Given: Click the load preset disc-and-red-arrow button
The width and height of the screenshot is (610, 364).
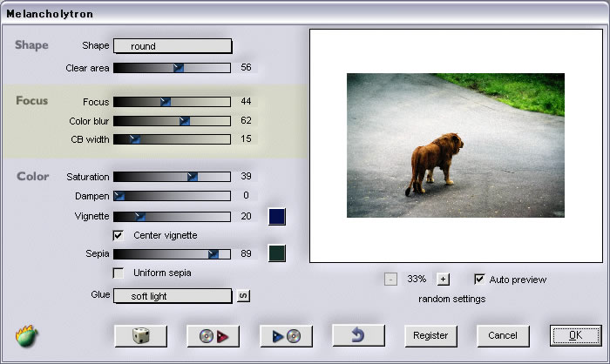Looking at the screenshot, I should 213,335.
